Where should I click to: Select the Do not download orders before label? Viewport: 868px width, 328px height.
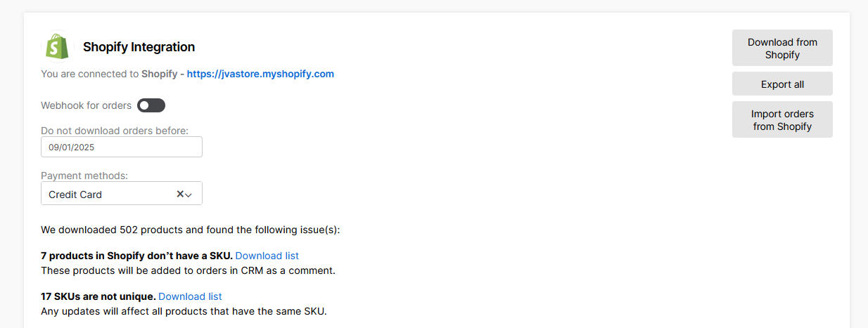click(x=115, y=131)
